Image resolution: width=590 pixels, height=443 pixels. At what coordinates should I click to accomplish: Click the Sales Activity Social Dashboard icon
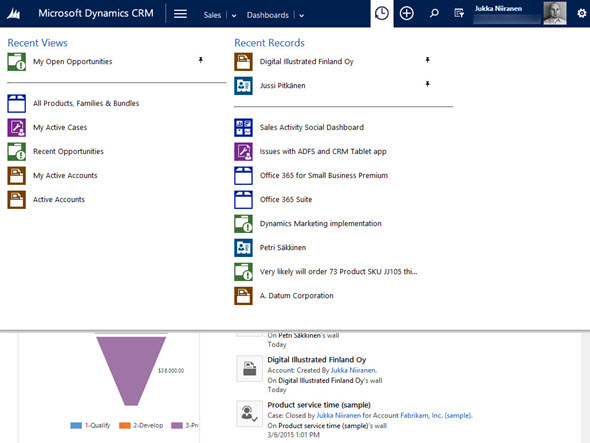[x=243, y=128]
